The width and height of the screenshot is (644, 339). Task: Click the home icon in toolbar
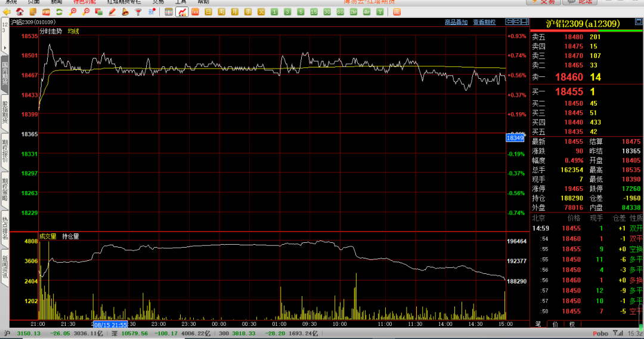pyautogui.click(x=20, y=12)
